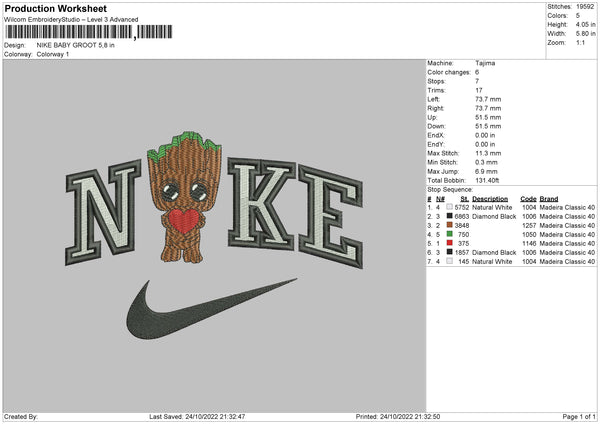This screenshot has width=600, height=424.
Task: Click the red heart held by Groot
Action: coord(184,222)
